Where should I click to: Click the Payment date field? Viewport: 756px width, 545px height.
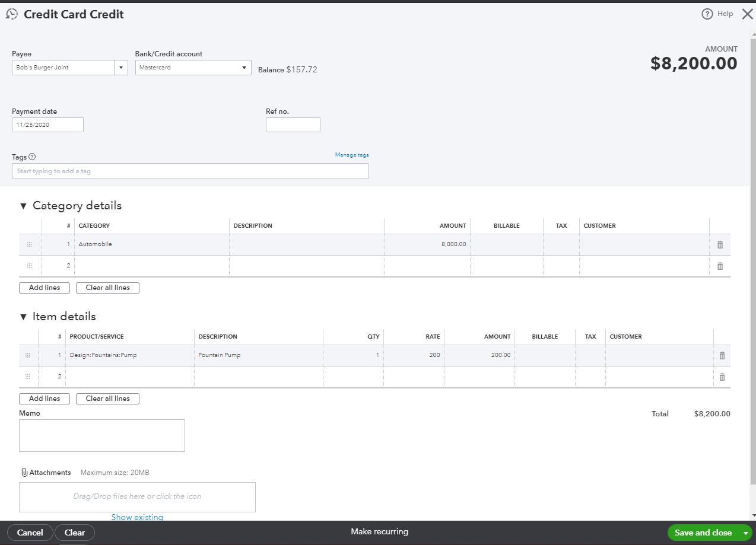(47, 125)
